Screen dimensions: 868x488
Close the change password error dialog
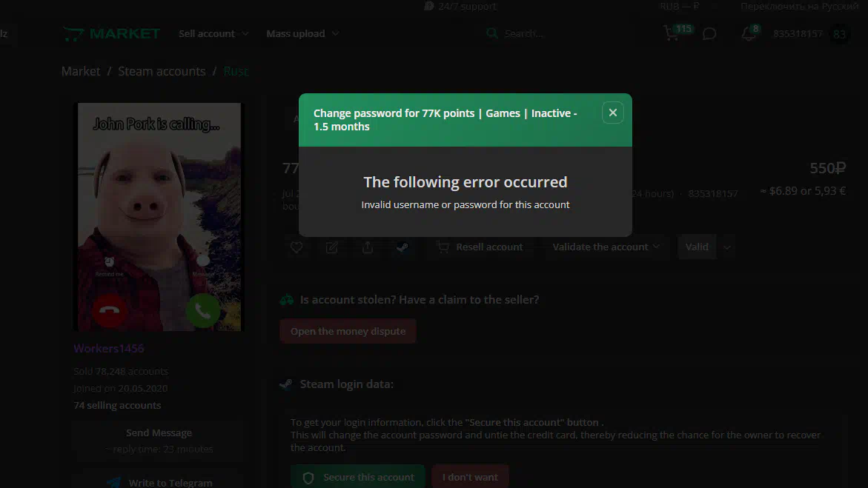[612, 113]
